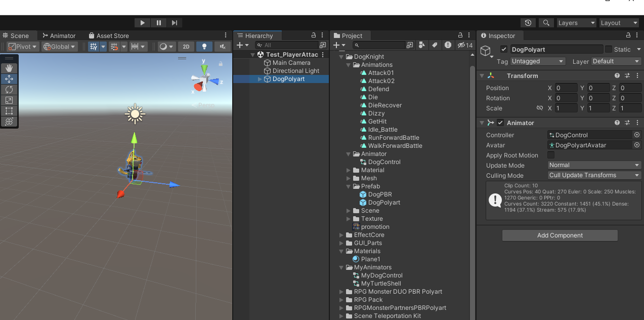Select the Hierarchy tab
The image size is (644, 320).
258,36
